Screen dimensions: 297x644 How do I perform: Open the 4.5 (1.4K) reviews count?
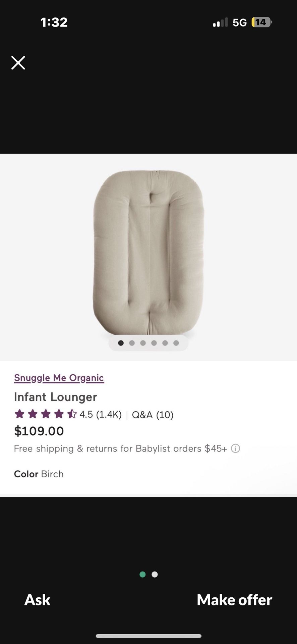[101, 415]
